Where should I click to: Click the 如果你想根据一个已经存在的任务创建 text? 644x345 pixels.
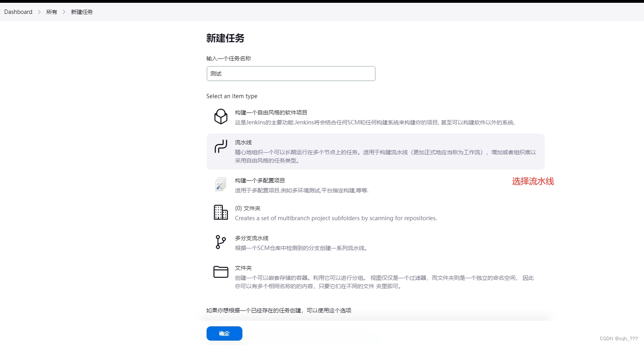[x=279, y=310]
